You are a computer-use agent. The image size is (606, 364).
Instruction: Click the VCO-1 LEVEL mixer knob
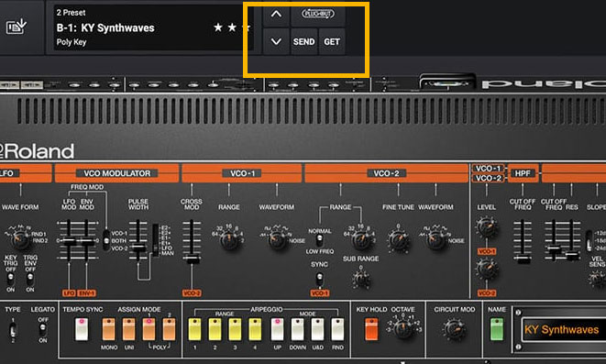click(486, 227)
